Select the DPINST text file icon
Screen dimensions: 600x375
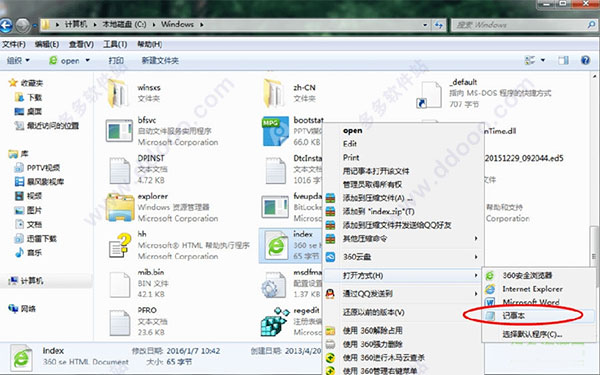tap(120, 171)
